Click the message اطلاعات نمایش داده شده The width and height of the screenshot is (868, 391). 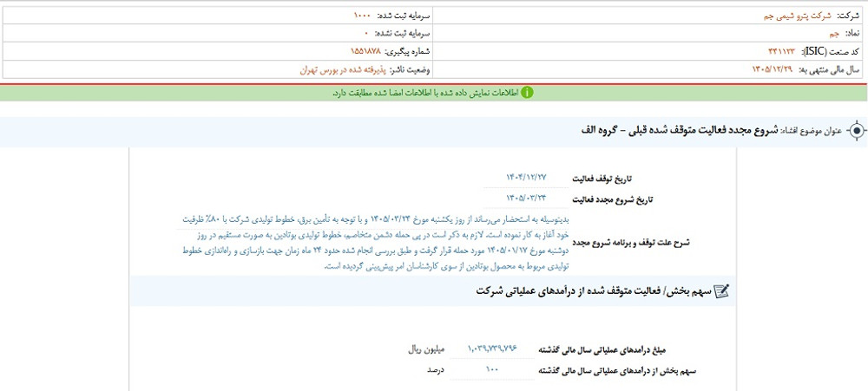(424, 93)
